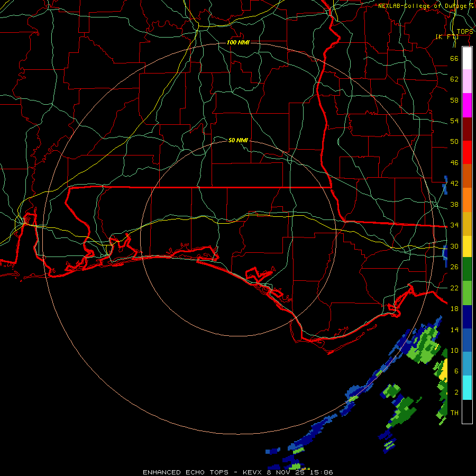Click the 22 legend value
The image size is (476, 476).
point(454,288)
